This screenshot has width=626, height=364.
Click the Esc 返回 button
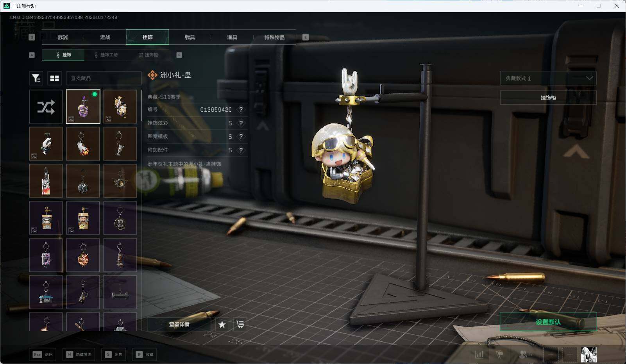point(43,355)
